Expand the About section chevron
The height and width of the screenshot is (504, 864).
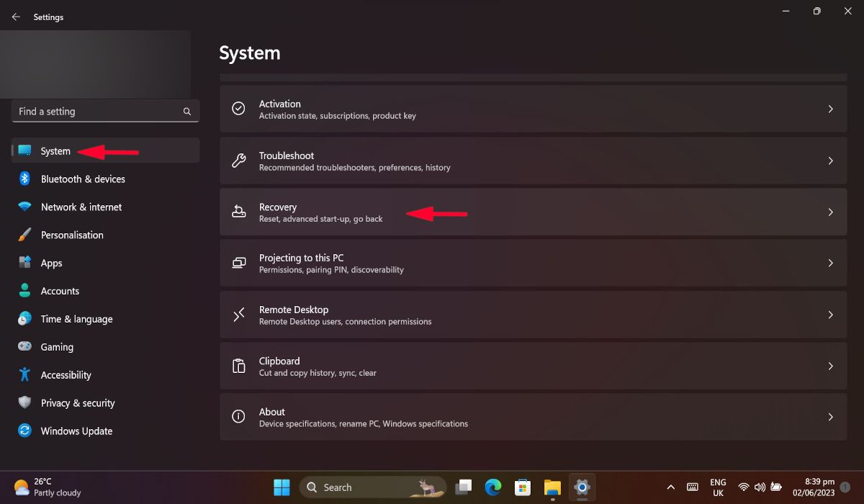point(830,417)
